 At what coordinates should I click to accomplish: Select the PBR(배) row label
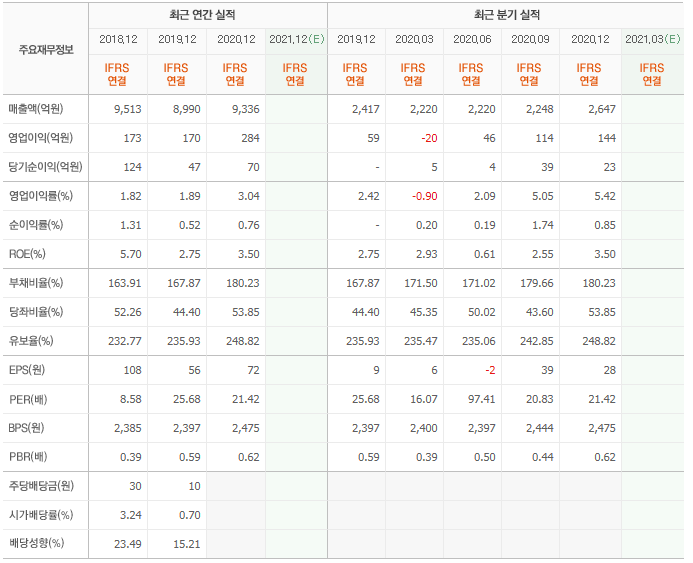point(28,456)
